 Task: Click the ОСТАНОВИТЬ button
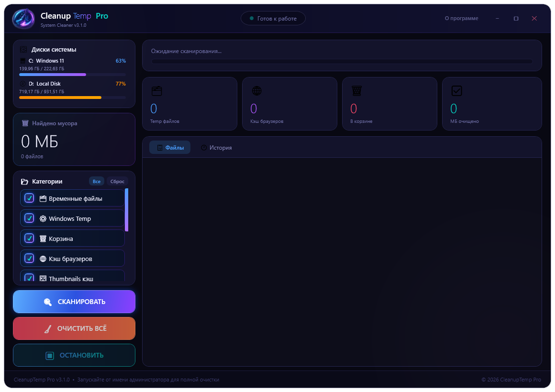pos(74,355)
